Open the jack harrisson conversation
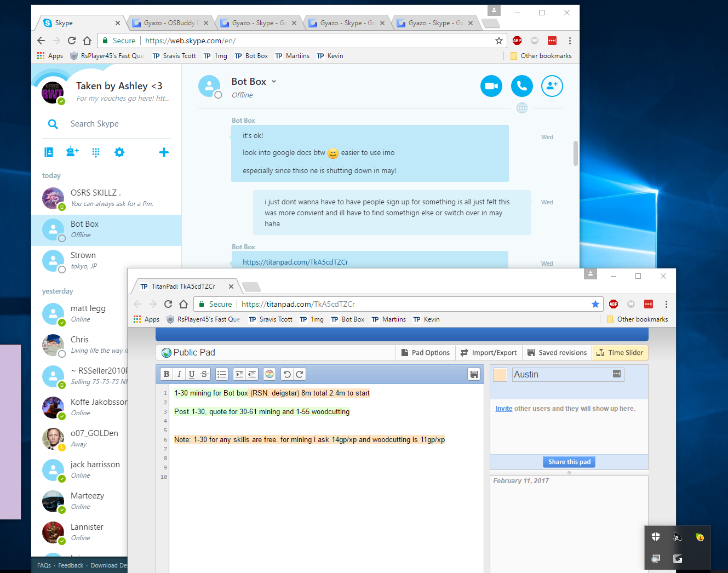The image size is (728, 573). [79, 470]
